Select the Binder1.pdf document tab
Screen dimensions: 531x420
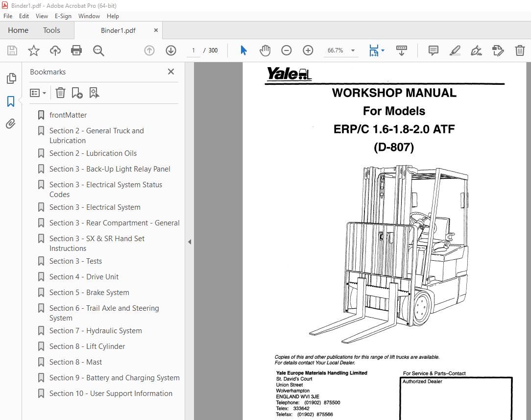coord(118,30)
